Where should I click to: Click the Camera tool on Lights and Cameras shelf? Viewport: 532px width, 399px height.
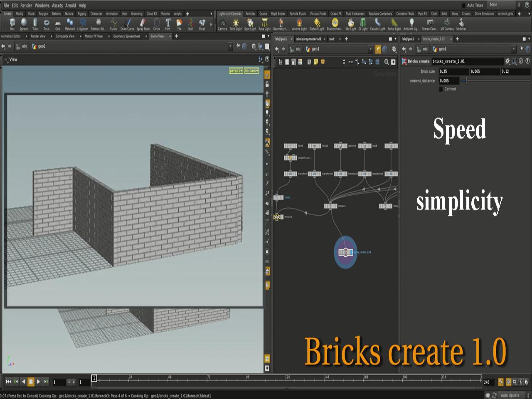(x=222, y=24)
